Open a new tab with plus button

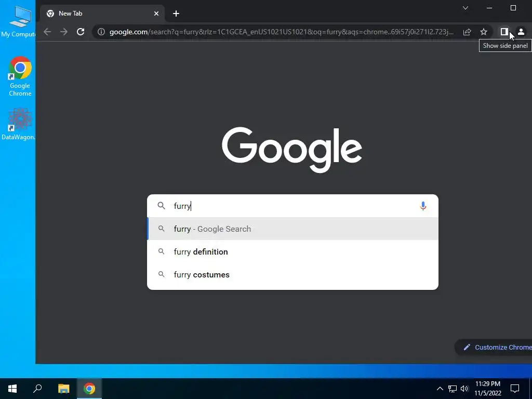[x=176, y=14]
